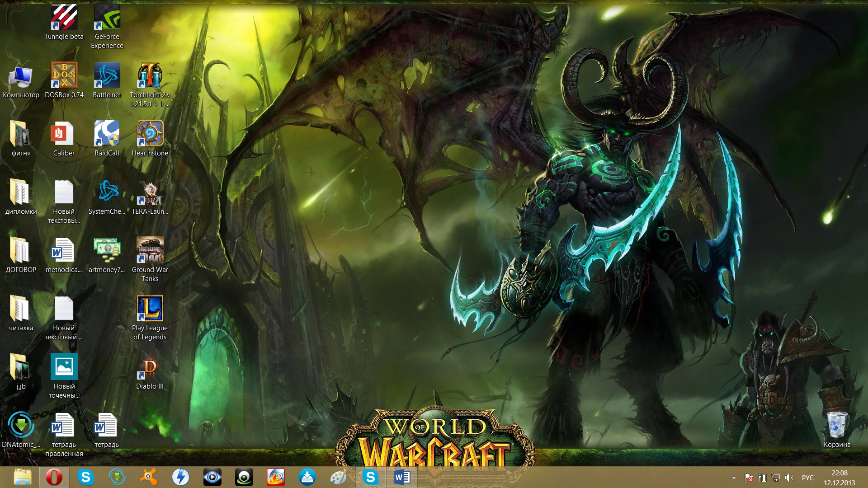Select the тетрадь правленная Word document
The image size is (868, 488).
(64, 435)
